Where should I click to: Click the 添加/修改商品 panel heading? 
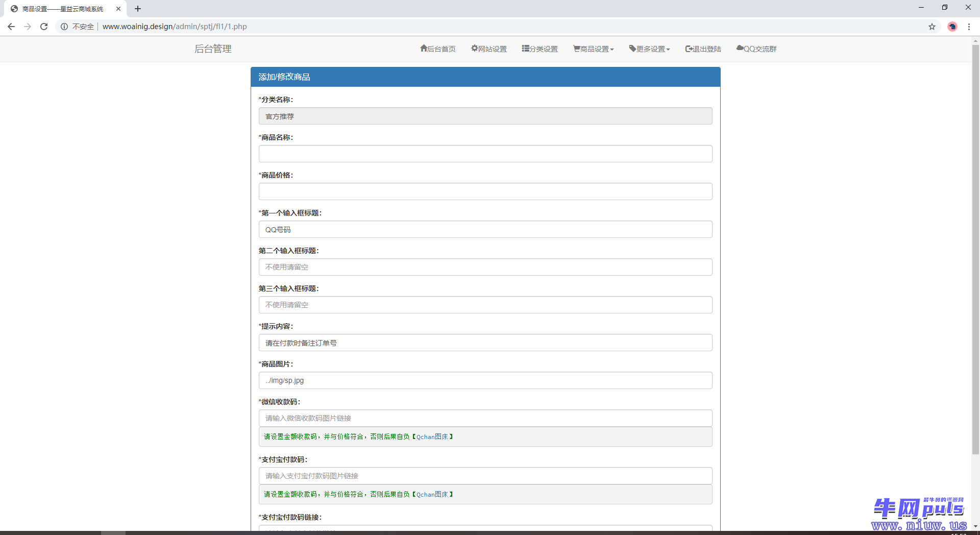(x=485, y=77)
